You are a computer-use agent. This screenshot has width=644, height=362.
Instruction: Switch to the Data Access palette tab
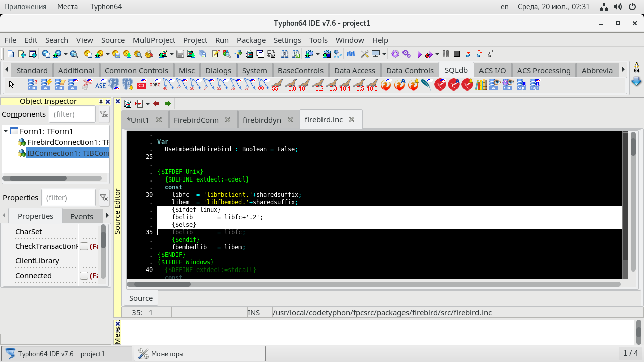(355, 70)
